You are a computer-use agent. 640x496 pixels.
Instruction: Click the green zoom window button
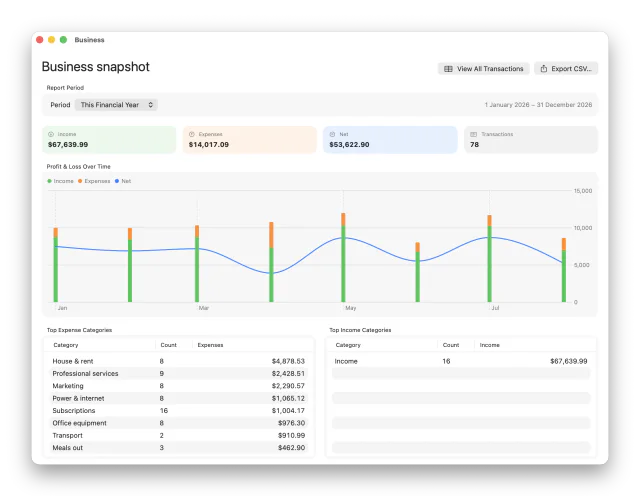point(63,40)
